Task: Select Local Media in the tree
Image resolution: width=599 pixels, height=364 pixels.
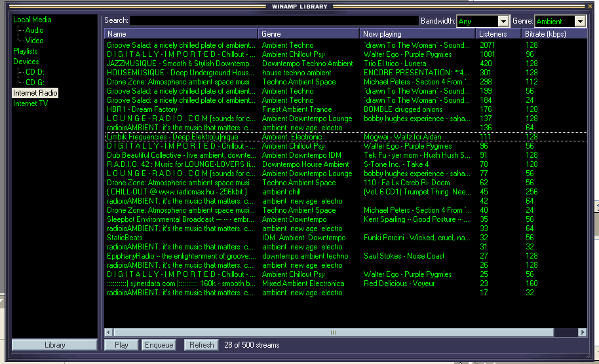Action: 32,20
